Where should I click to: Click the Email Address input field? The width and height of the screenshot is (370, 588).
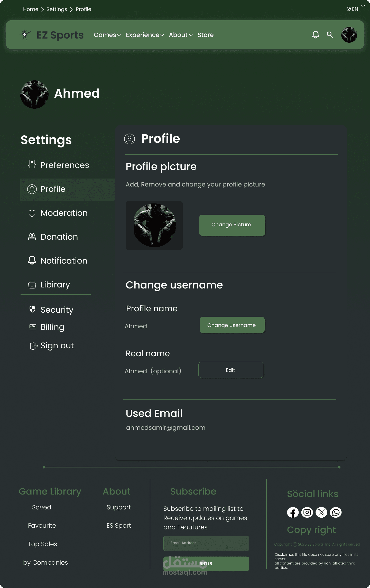pos(206,543)
